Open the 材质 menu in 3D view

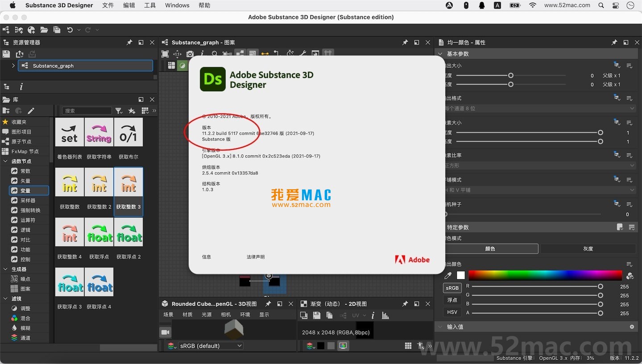click(x=187, y=314)
